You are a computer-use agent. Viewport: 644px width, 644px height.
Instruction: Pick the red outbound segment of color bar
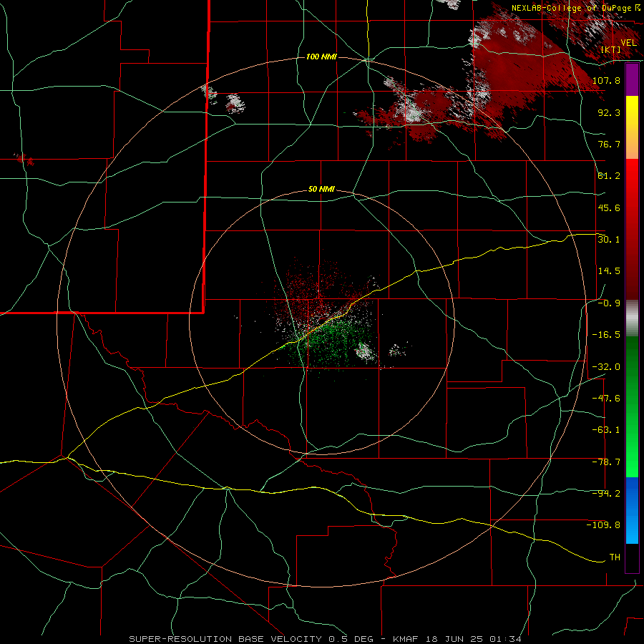coord(632,229)
